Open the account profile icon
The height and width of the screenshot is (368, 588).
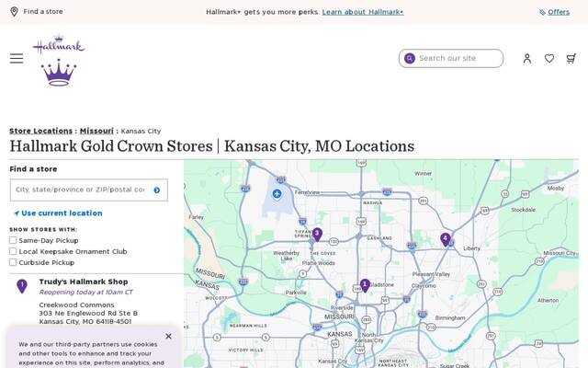tap(527, 58)
